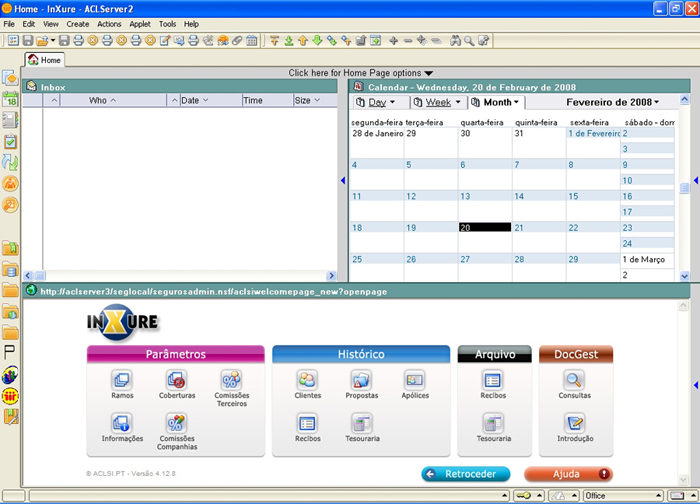Click the Retroceder button
Screen dimensions: 700x504
465,474
